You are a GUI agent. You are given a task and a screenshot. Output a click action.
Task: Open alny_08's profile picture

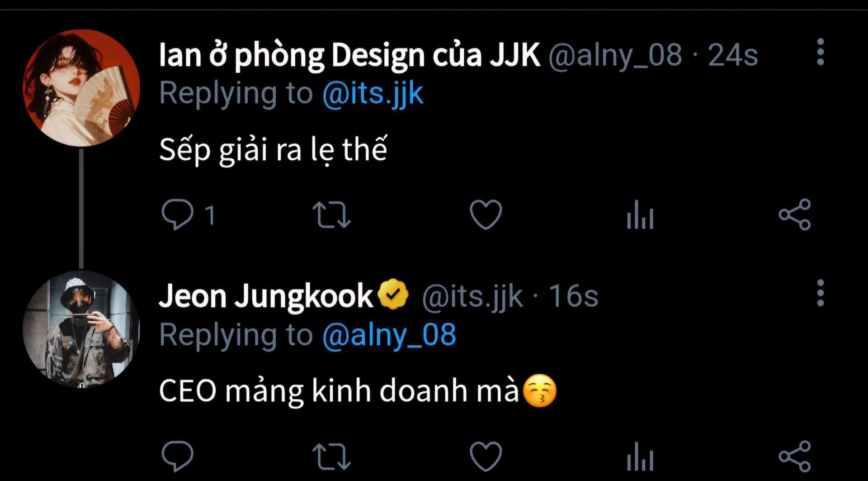tap(81, 88)
